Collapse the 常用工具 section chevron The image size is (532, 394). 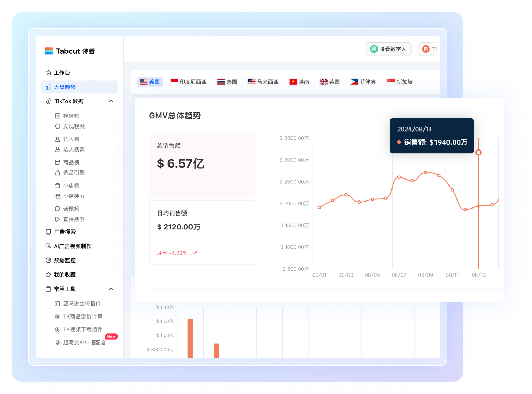tap(111, 289)
